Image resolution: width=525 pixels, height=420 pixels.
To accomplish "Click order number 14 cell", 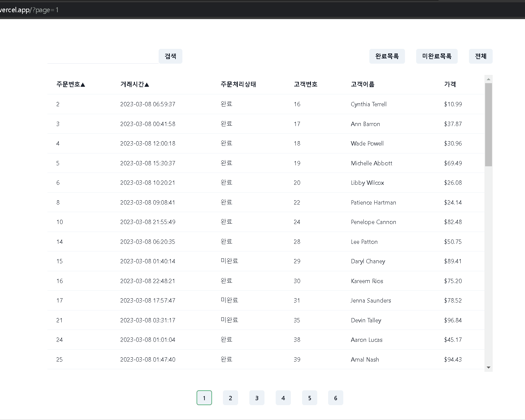I will tap(59, 242).
